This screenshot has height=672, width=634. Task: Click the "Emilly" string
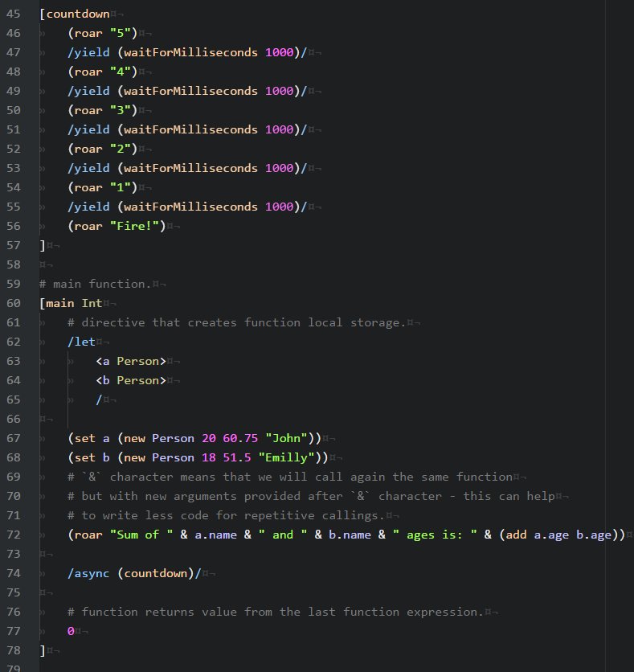(x=287, y=457)
